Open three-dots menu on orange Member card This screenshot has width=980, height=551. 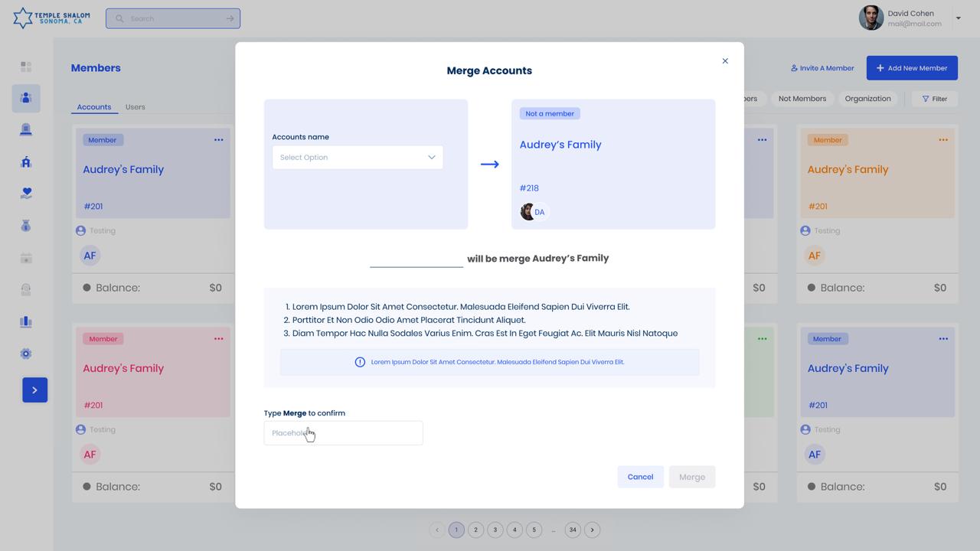(x=943, y=140)
